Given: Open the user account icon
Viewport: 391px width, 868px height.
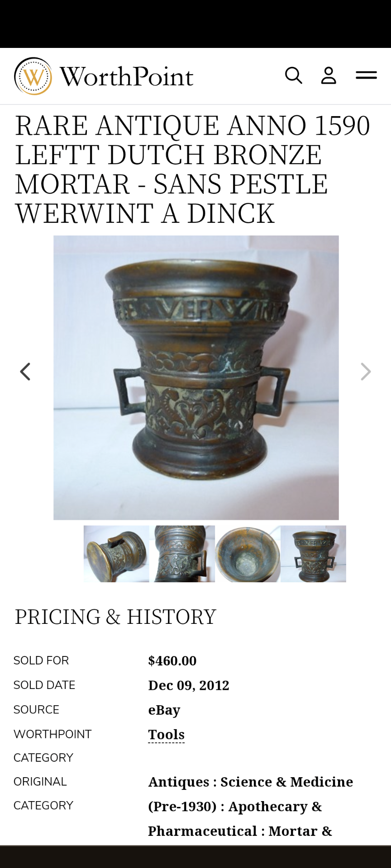Looking at the screenshot, I should 329,75.
